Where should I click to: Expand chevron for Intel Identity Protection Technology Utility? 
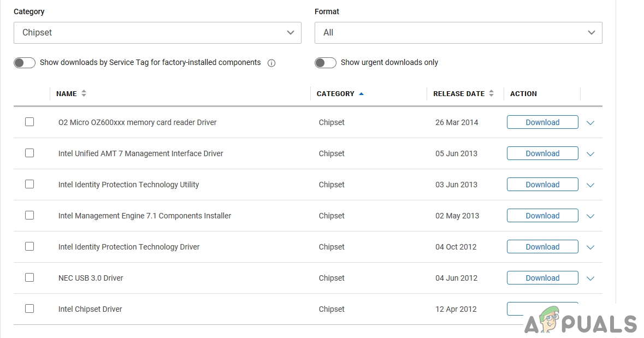590,185
